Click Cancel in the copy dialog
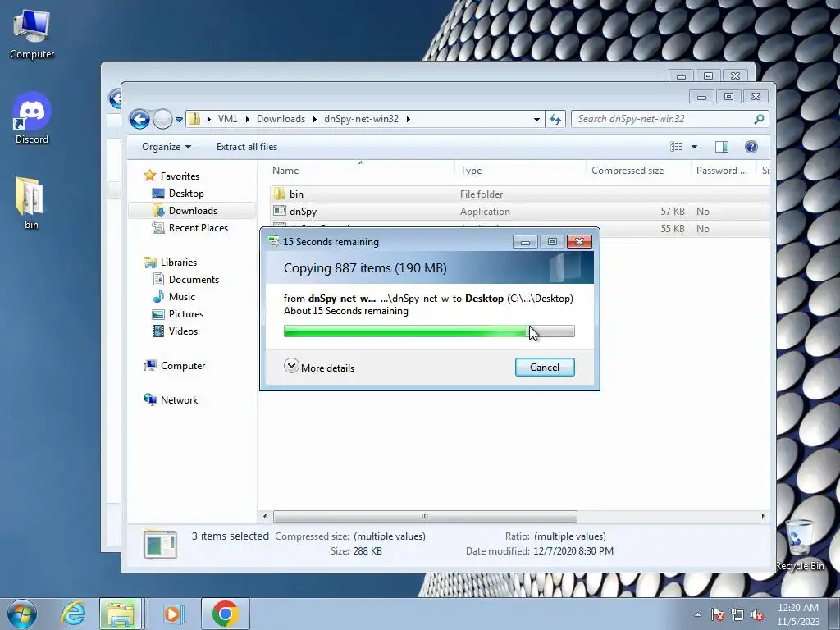 click(545, 367)
